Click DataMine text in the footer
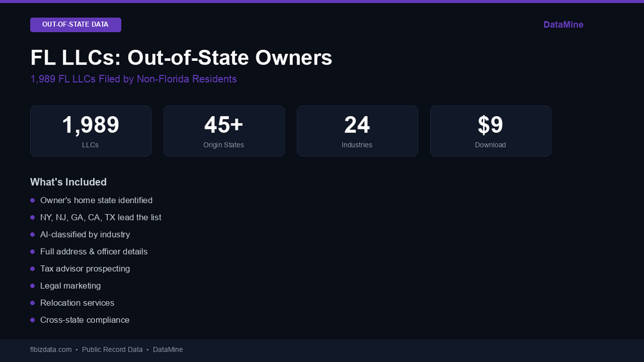The height and width of the screenshot is (362, 644). 168,350
